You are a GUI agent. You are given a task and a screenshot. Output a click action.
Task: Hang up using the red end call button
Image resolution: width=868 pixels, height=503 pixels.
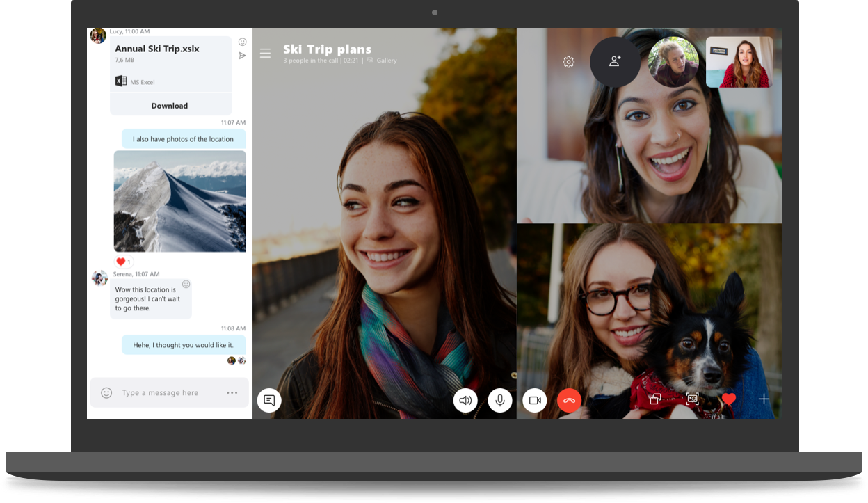[x=569, y=400]
